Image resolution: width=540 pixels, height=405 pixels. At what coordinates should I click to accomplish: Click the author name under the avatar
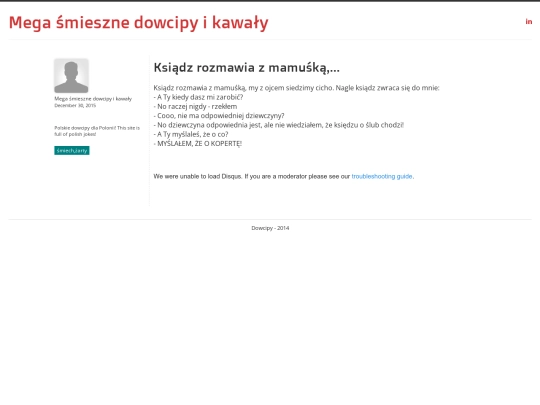tap(93, 99)
